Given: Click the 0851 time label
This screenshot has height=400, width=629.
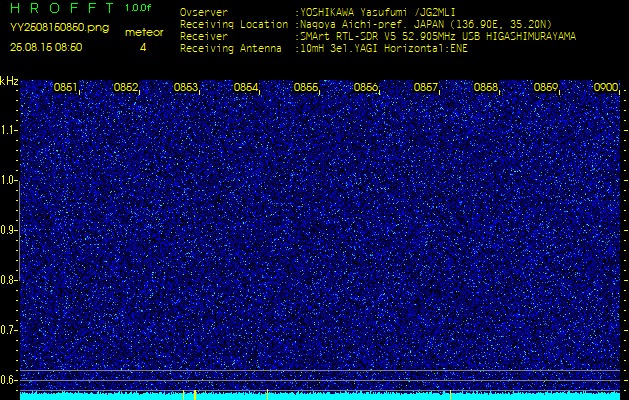Looking at the screenshot, I should pos(65,87).
